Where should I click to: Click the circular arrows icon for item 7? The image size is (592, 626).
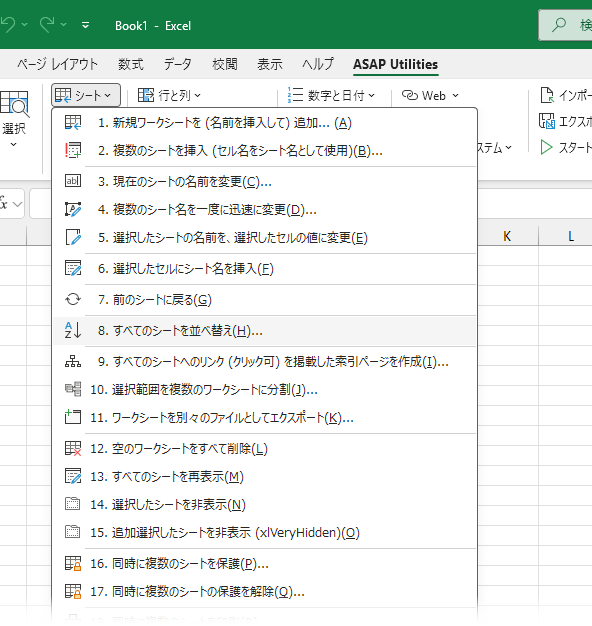coord(73,299)
